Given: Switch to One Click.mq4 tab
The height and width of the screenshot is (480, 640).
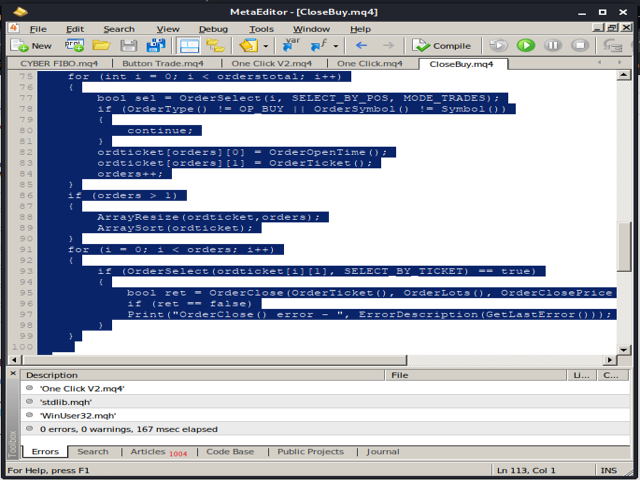Looking at the screenshot, I should tap(370, 64).
